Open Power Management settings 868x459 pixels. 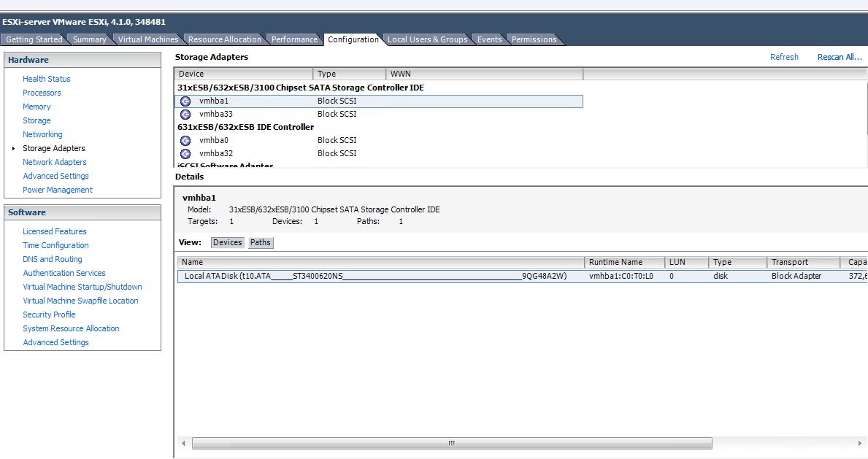click(58, 190)
